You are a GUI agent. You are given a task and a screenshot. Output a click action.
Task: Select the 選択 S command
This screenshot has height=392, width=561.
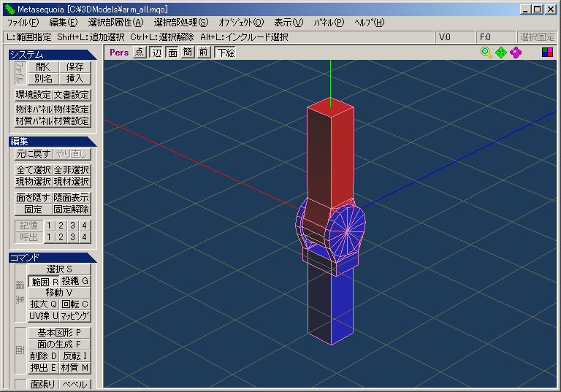(x=59, y=269)
